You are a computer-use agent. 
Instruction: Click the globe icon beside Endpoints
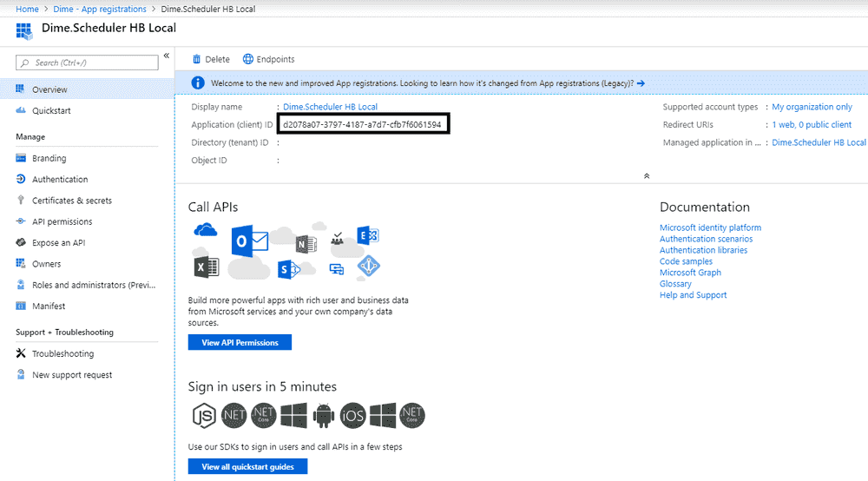[x=248, y=59]
